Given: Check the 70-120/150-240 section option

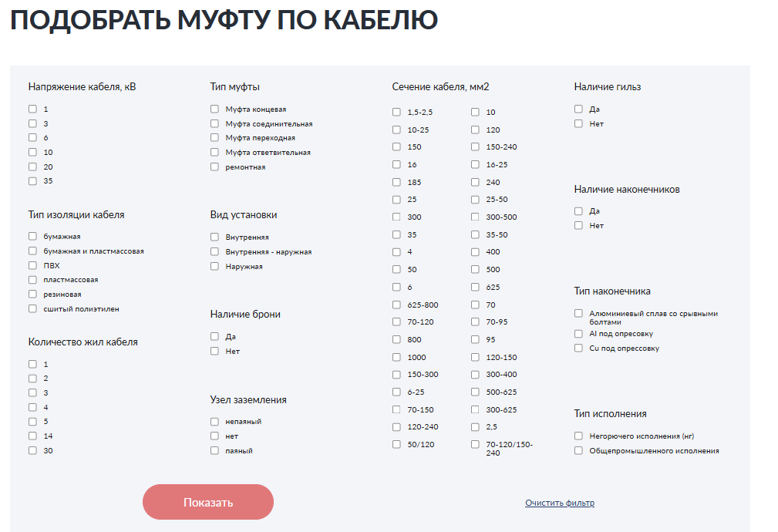Looking at the screenshot, I should [x=475, y=444].
